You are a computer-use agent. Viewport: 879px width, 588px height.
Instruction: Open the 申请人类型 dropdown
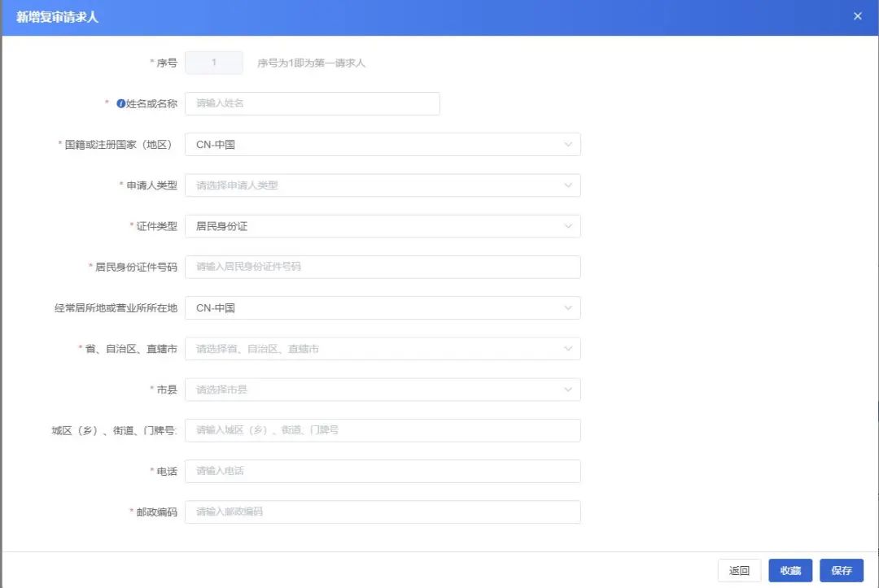pos(383,185)
